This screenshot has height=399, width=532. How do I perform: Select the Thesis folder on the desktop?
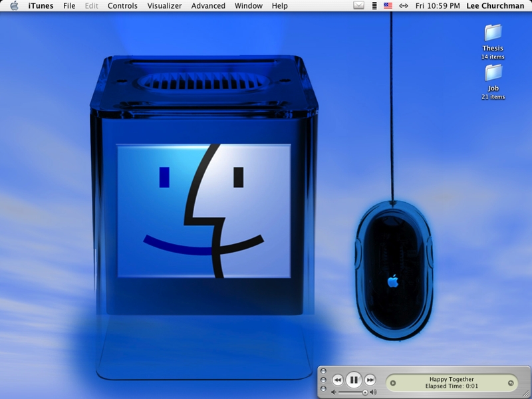pyautogui.click(x=493, y=33)
